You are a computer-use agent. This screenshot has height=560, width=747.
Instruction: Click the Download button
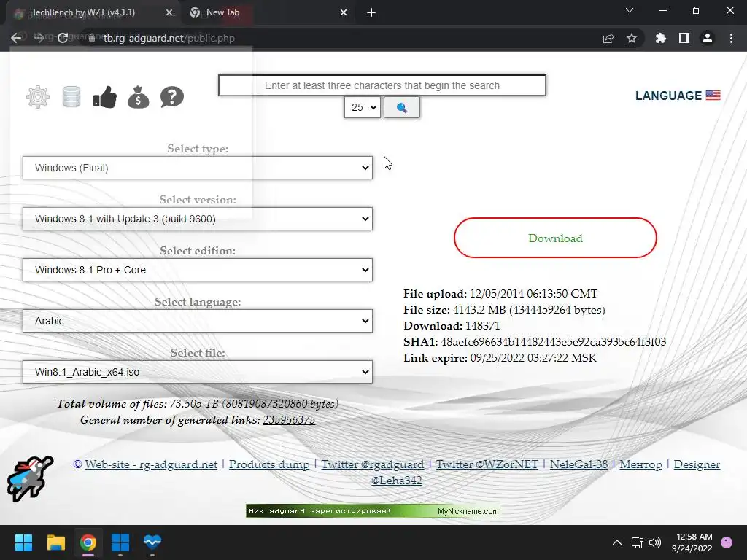tap(555, 238)
